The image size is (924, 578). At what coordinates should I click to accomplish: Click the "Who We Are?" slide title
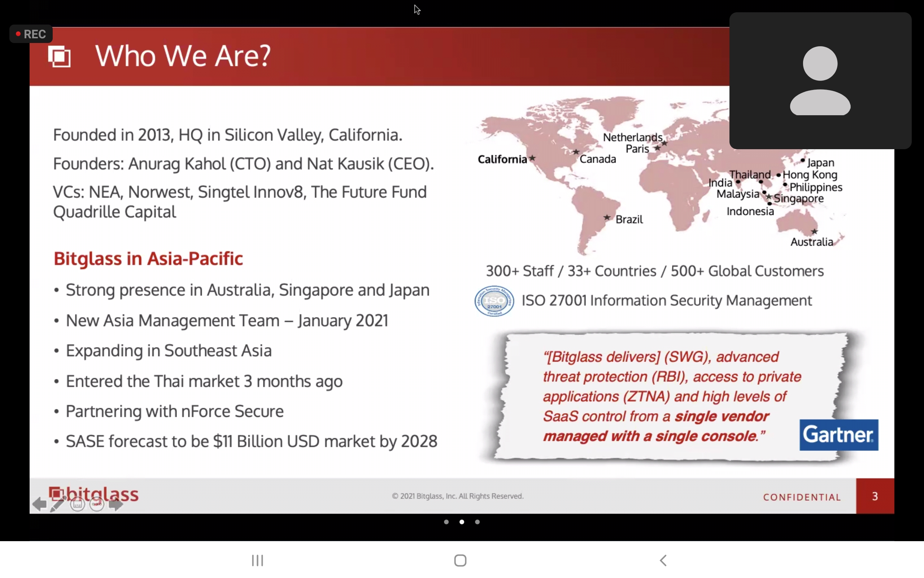[x=183, y=56]
